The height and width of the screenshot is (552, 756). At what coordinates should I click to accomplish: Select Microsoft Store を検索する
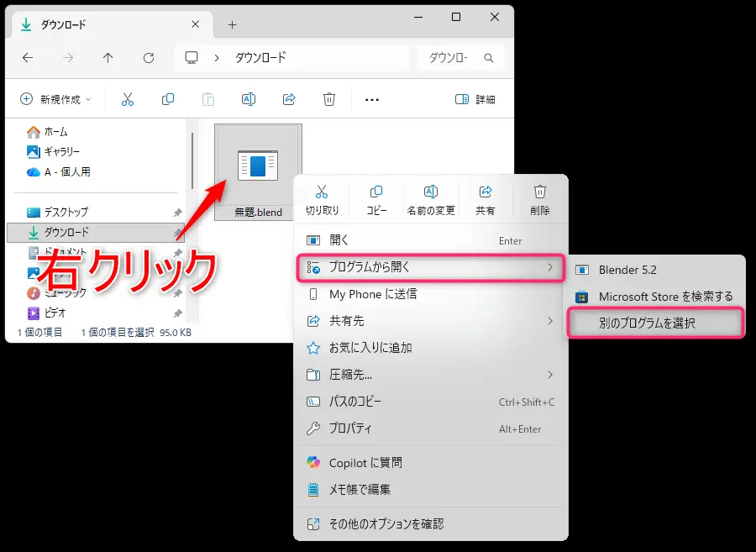(x=656, y=297)
